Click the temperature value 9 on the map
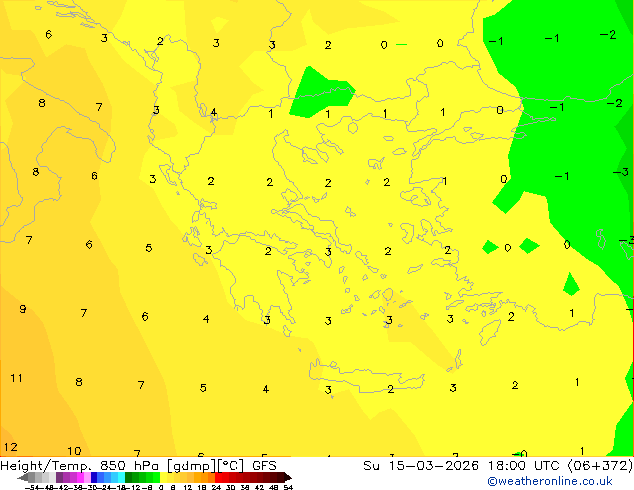The height and width of the screenshot is (490, 634). 23,309
